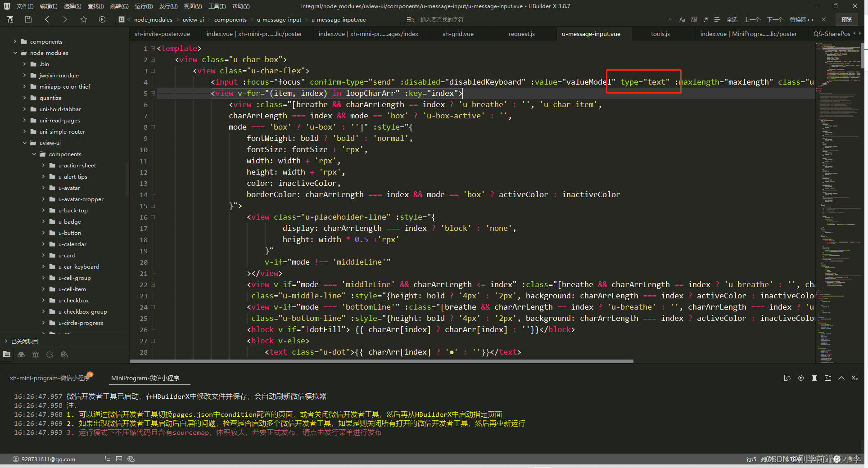Click the save file toolbar icon
The width and height of the screenshot is (868, 468).
pyautogui.click(x=28, y=19)
